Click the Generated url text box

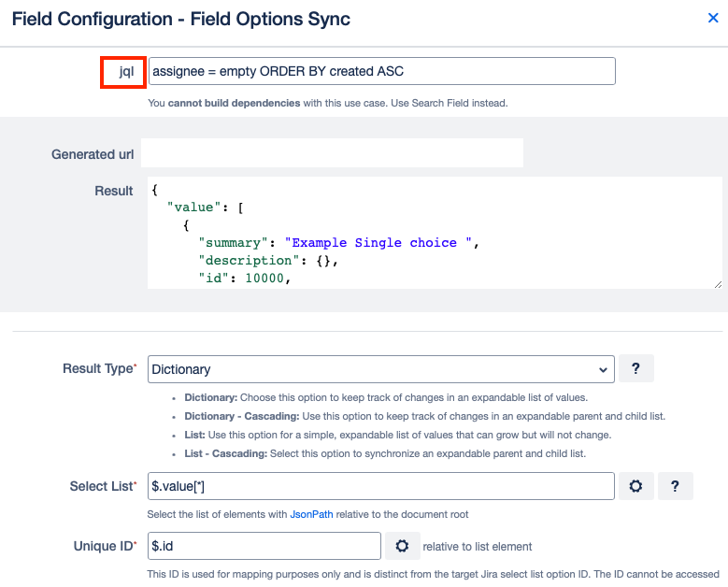click(x=332, y=153)
